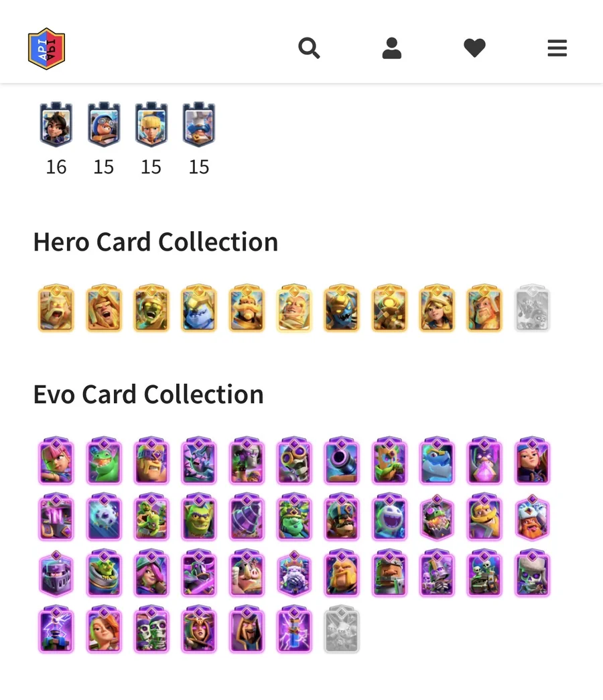Select the Royal Chef tower badge
The width and height of the screenshot is (603, 700).
click(199, 125)
